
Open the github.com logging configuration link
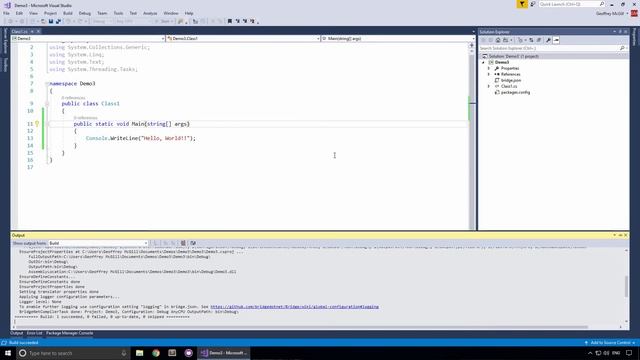pos(294,307)
